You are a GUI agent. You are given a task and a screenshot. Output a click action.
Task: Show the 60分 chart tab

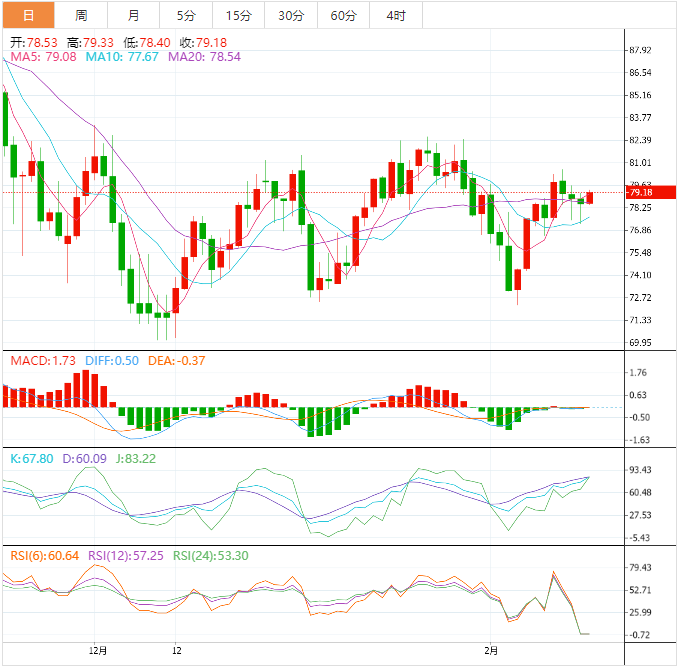343,15
